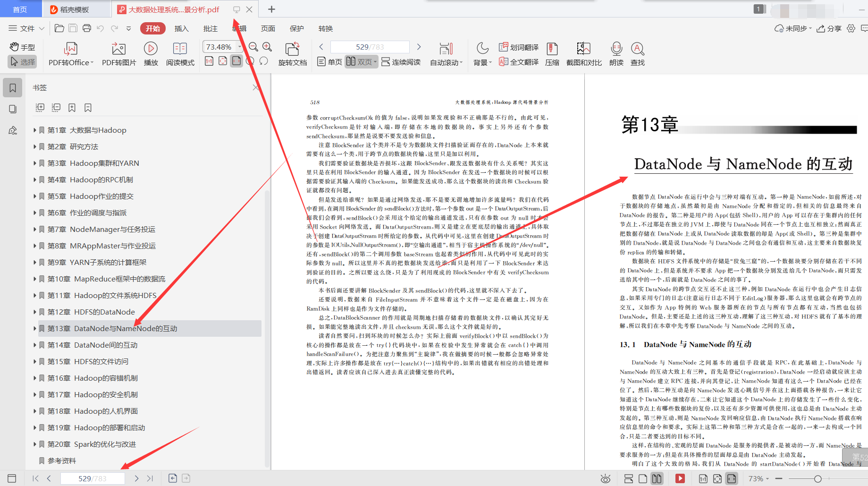Click the 划词翻译 word translation tool

point(519,47)
